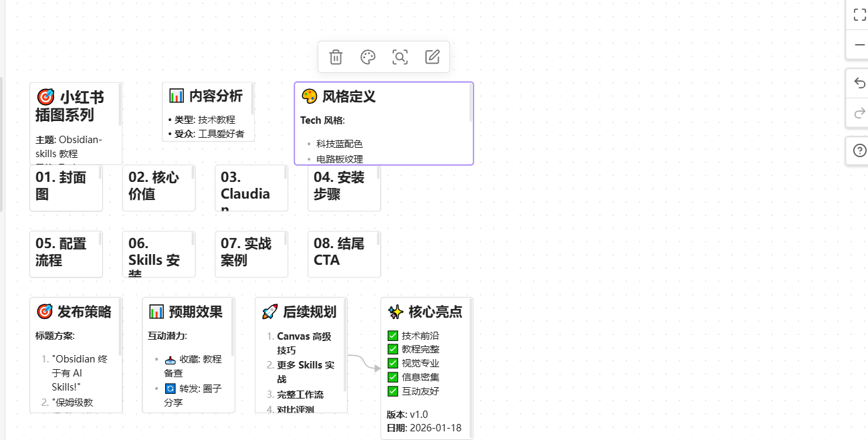This screenshot has width=868, height=440.
Task: Click the checkmark next to 技术前沿
Action: pyautogui.click(x=393, y=336)
